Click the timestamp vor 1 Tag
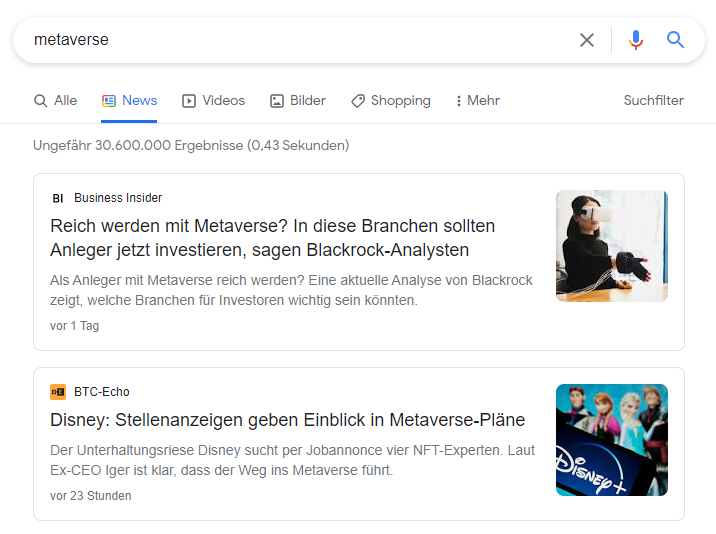The height and width of the screenshot is (534, 716). pos(74,326)
